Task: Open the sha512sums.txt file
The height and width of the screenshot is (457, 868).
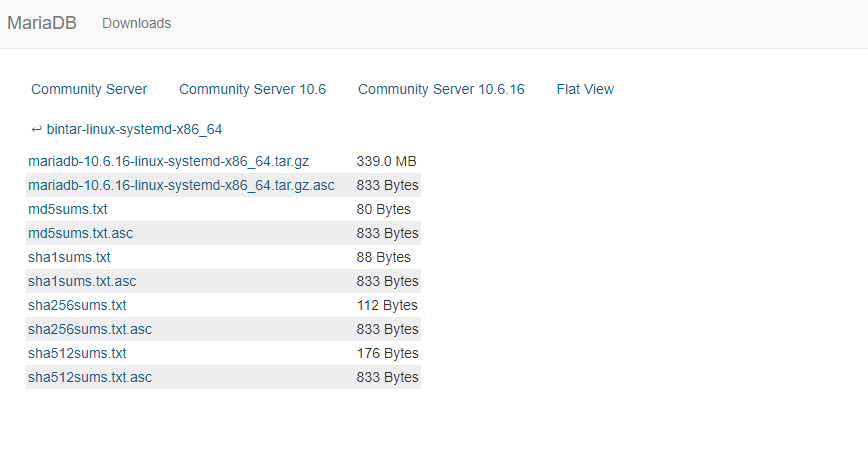Action: coord(78,353)
